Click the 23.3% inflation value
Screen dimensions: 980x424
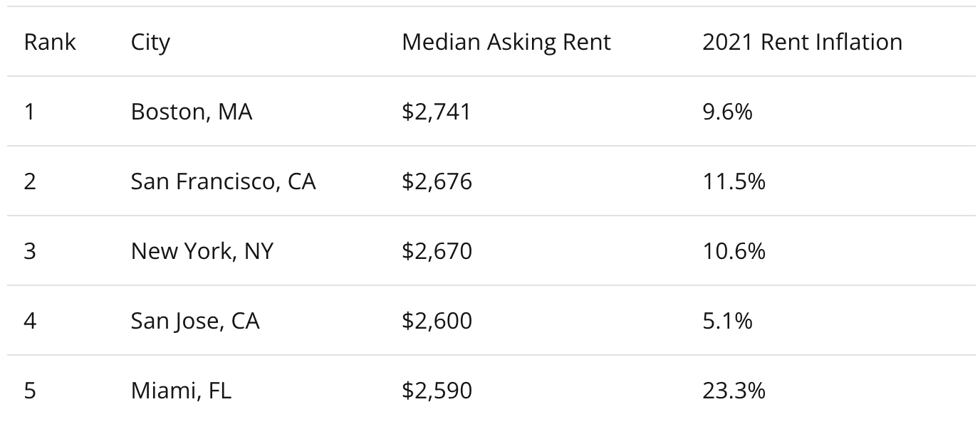734,391
